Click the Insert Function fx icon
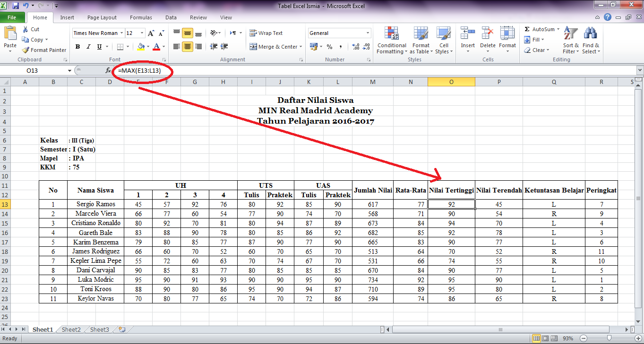644x344 pixels. (x=108, y=70)
